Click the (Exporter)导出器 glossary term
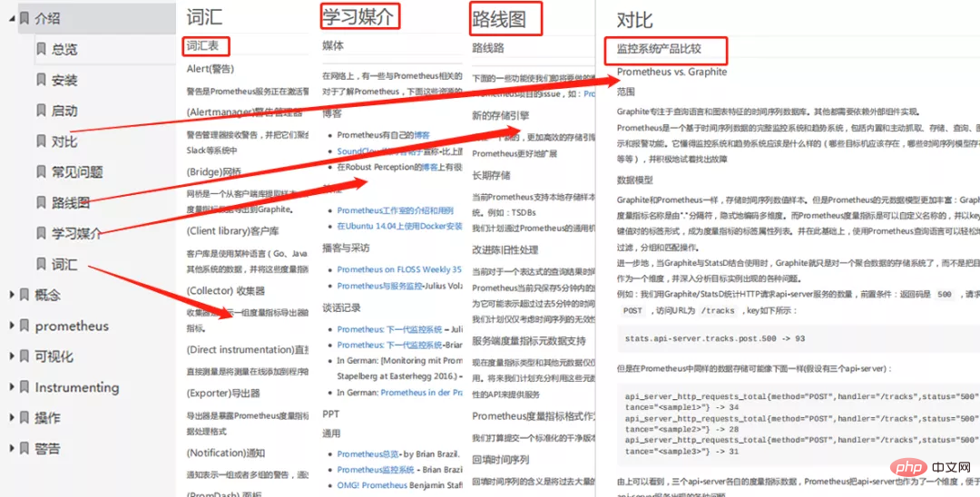The height and width of the screenshot is (497, 980). point(223,394)
